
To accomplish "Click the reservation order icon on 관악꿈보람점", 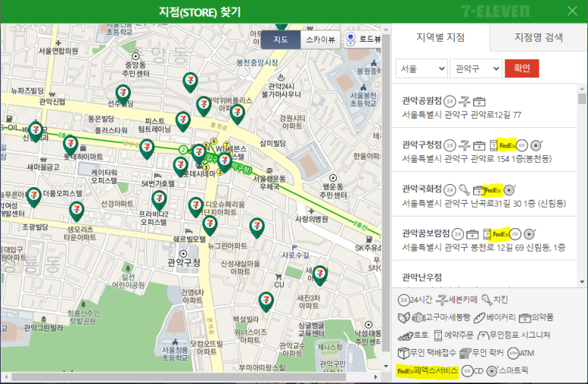I will pyautogui.click(x=487, y=234).
